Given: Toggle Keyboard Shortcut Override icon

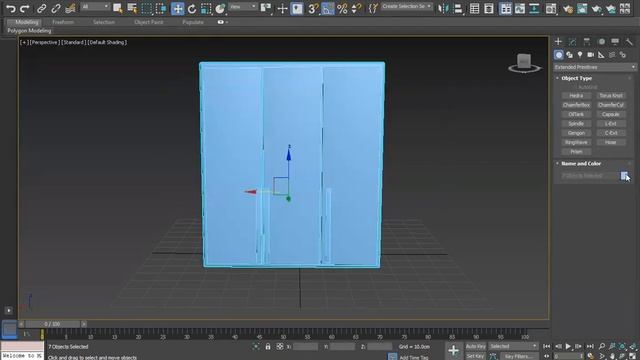Looking at the screenshot, I should click(297, 8).
